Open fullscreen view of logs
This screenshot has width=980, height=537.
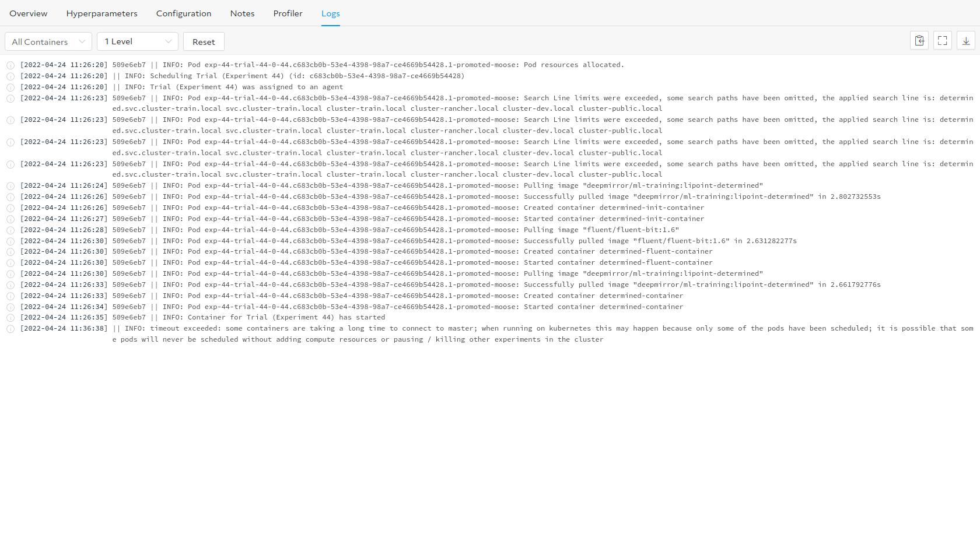coord(943,41)
